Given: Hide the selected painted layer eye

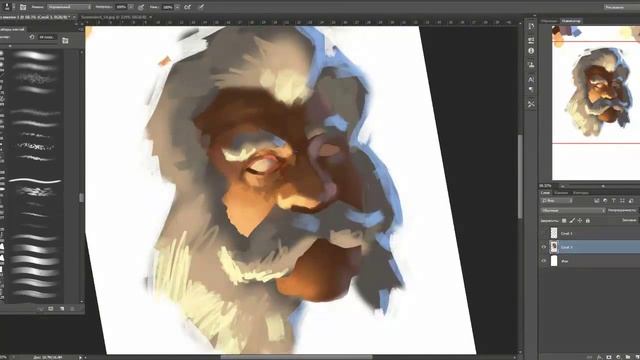Looking at the screenshot, I should [544, 247].
